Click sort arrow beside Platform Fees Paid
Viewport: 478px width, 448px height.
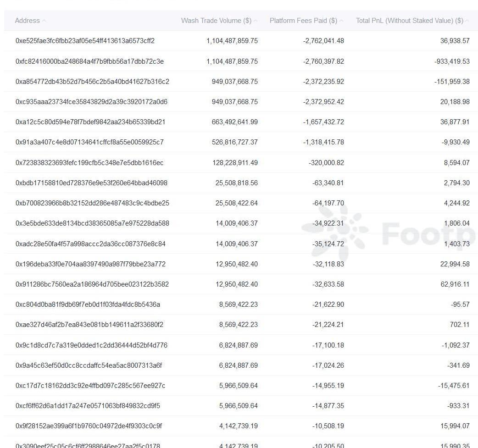pos(341,21)
